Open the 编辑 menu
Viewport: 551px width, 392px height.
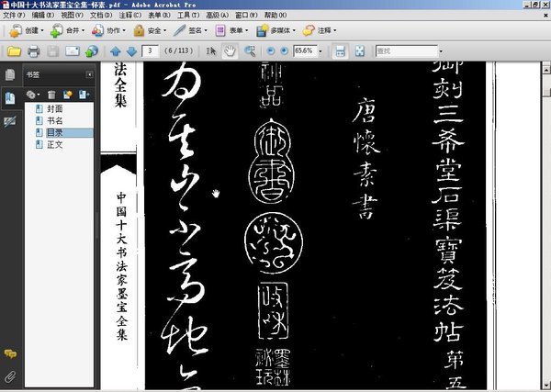point(43,16)
